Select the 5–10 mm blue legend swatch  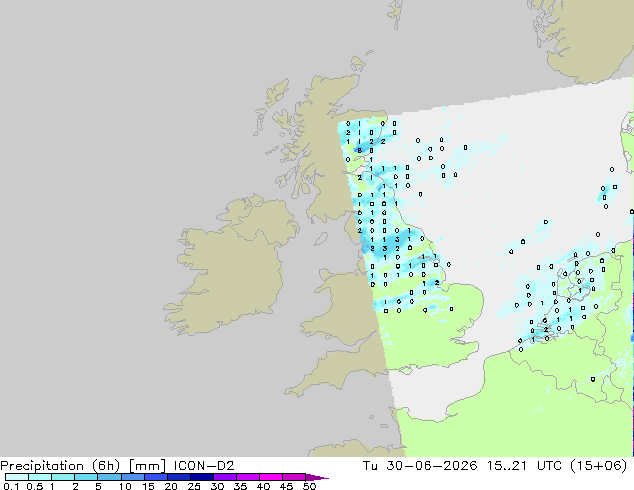109,477
